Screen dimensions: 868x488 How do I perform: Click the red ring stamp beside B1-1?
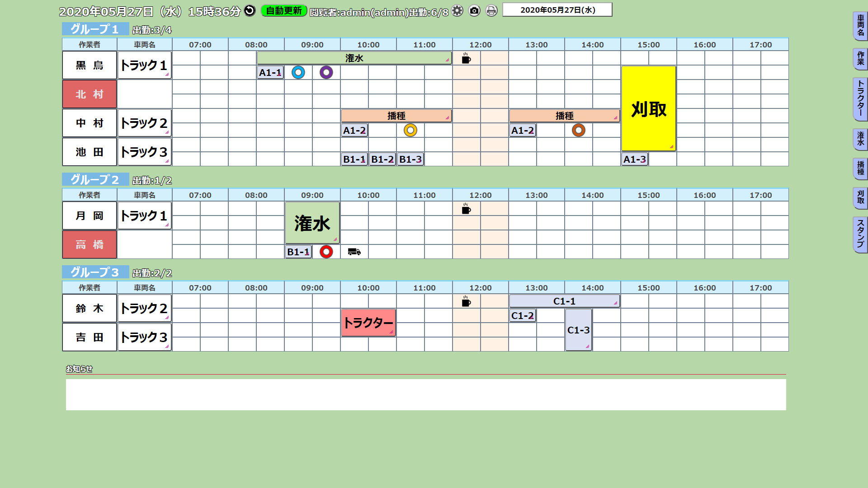[x=326, y=252]
